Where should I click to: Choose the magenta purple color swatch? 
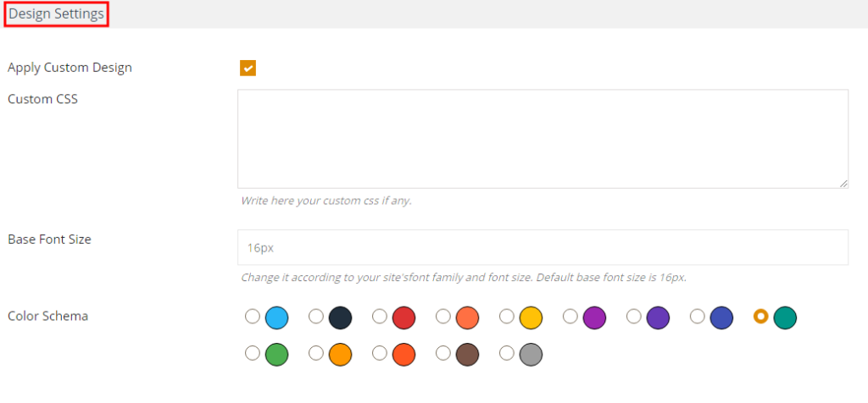pyautogui.click(x=594, y=318)
